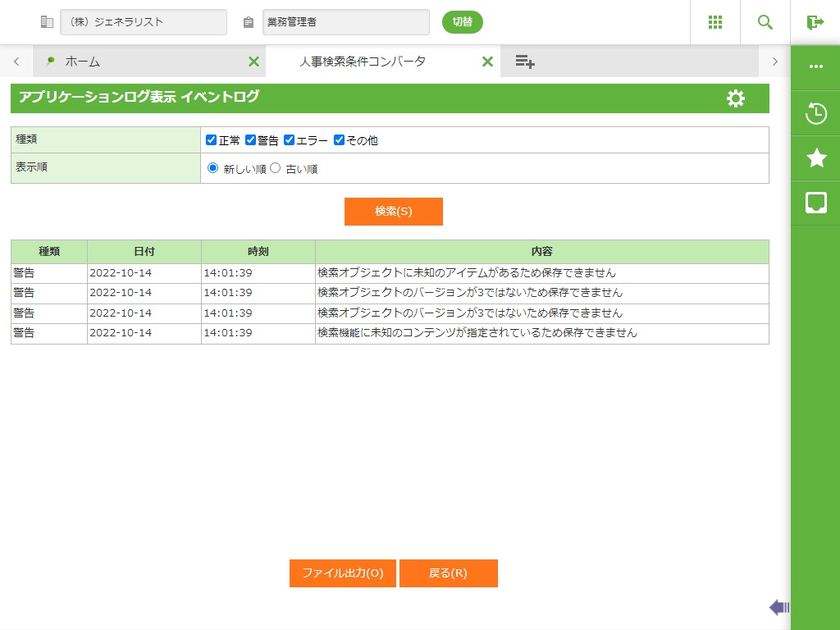Open favorites star icon in sidebar

[x=815, y=158]
